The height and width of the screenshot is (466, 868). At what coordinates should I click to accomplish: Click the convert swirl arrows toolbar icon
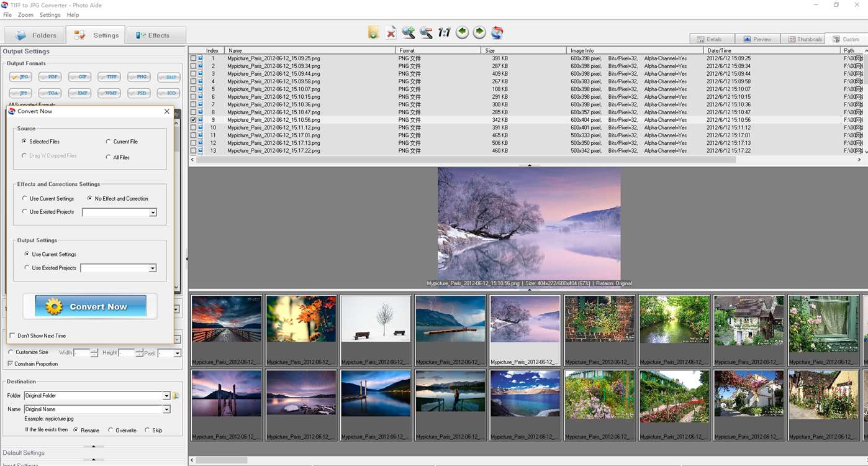(x=497, y=32)
